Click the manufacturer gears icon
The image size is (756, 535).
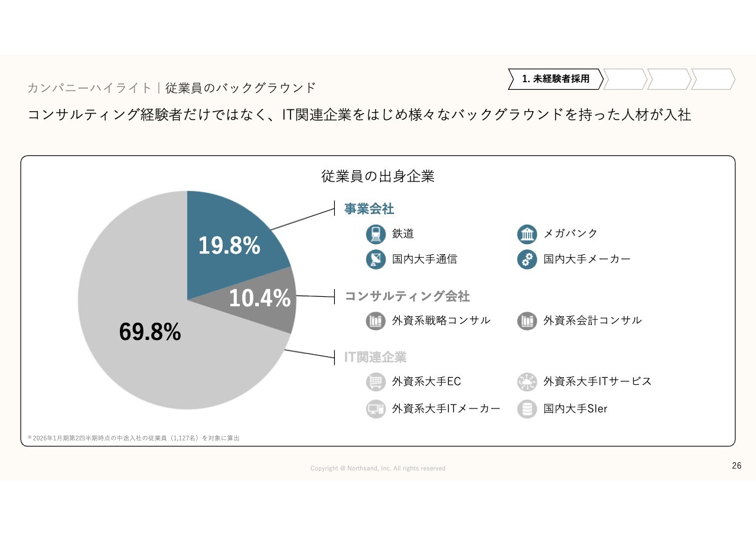pos(527,259)
